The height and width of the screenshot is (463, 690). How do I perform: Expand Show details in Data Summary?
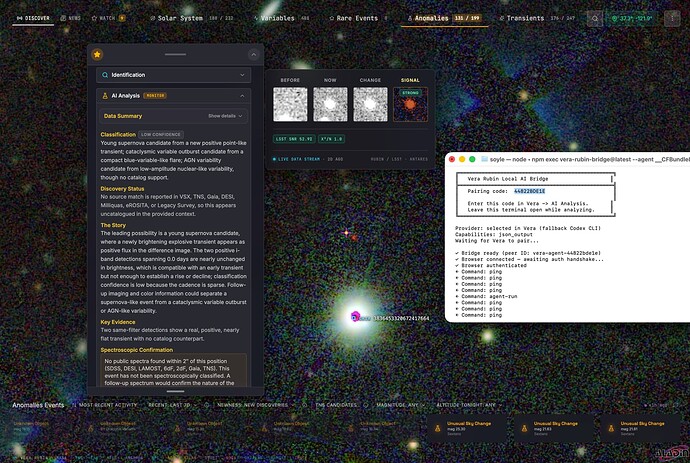225,116
